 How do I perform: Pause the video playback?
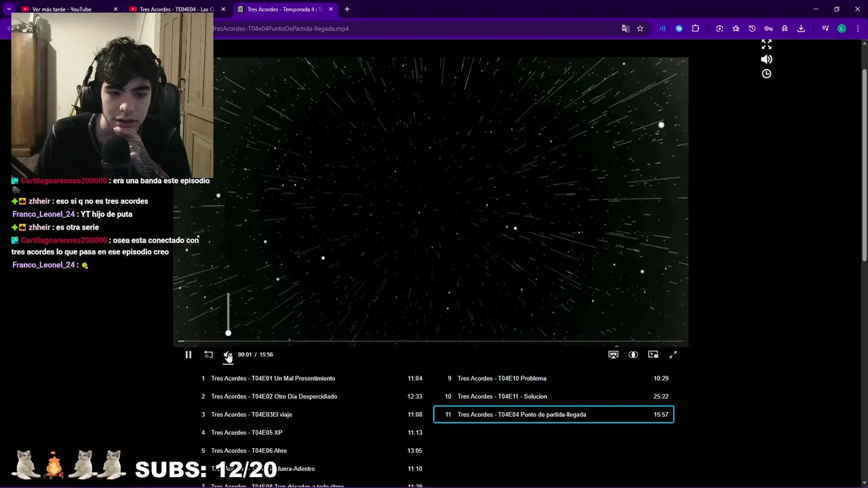tap(189, 354)
